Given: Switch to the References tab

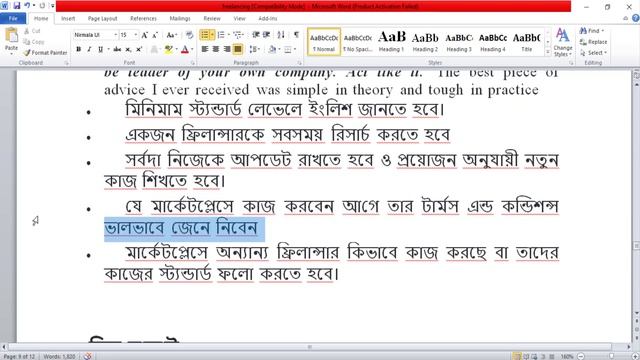Looking at the screenshot, I should point(143,18).
